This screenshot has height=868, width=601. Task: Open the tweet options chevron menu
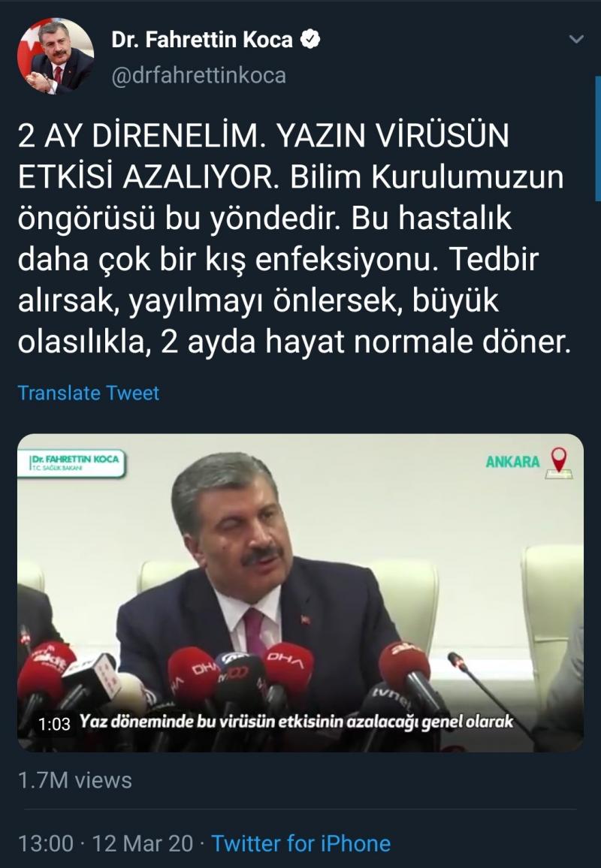(x=576, y=39)
